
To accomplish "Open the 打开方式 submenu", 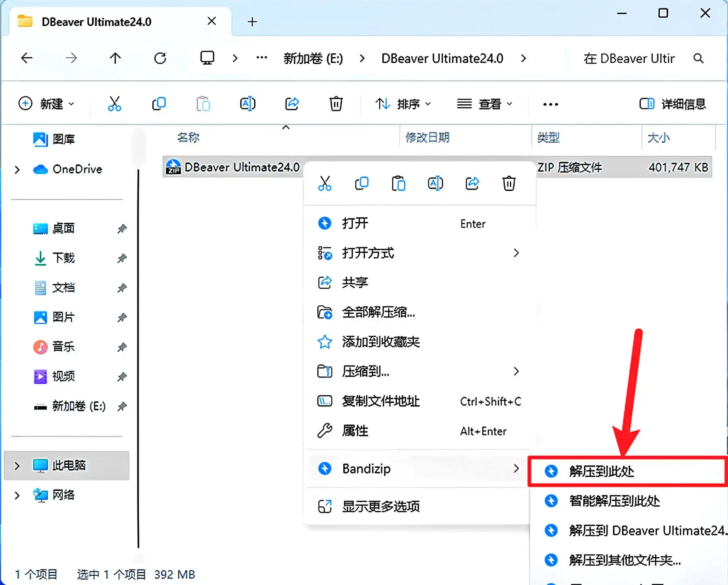I will (x=420, y=253).
